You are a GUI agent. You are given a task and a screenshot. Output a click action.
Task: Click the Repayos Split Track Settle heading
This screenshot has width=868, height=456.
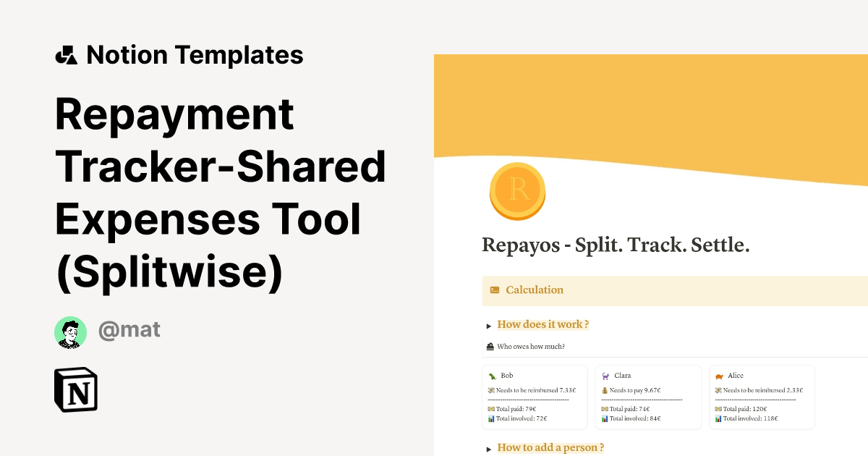(616, 245)
